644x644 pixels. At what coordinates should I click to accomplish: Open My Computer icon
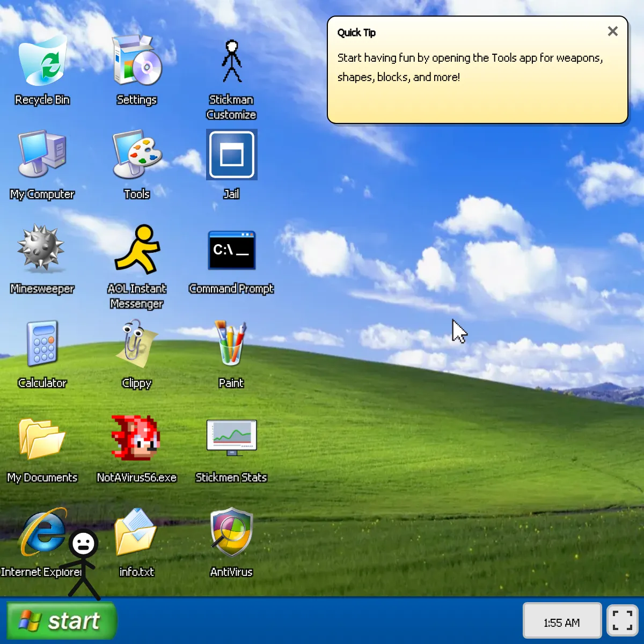coord(42,156)
